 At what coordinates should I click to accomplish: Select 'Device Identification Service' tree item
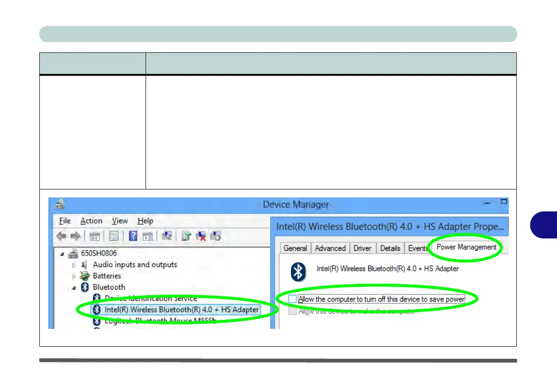(x=151, y=298)
